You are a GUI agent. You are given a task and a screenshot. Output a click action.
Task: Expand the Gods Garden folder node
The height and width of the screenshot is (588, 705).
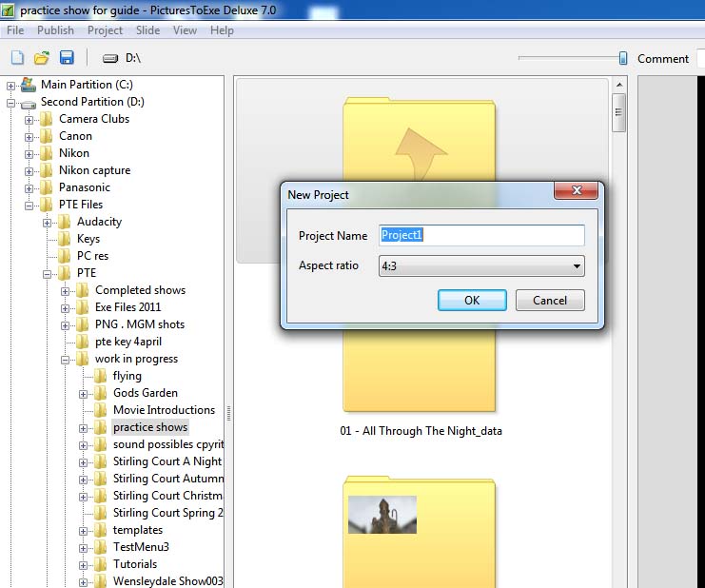tap(83, 394)
